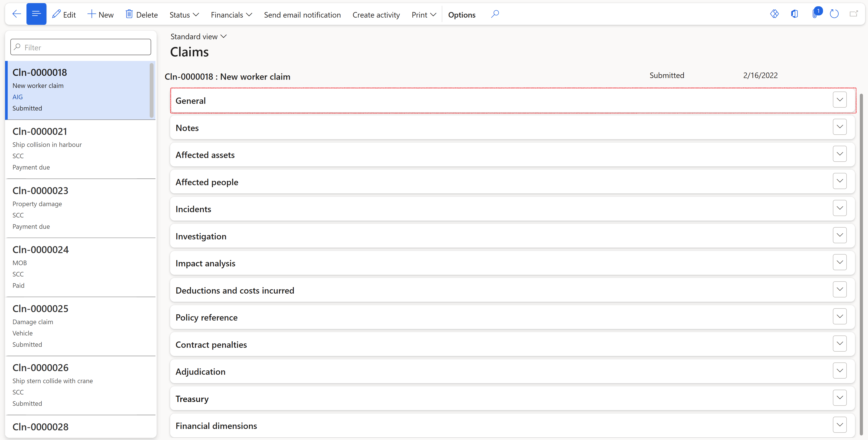Click the Edit pencil button
This screenshot has width=868, height=440.
tap(64, 14)
